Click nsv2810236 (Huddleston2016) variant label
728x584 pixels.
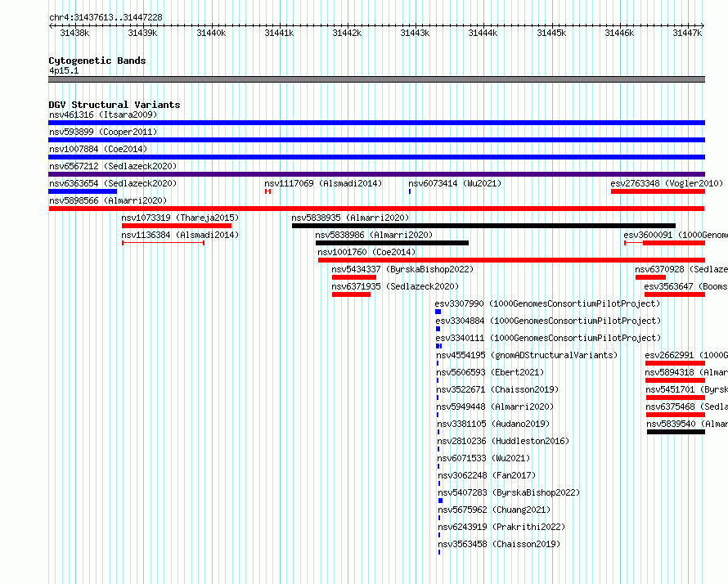point(503,441)
